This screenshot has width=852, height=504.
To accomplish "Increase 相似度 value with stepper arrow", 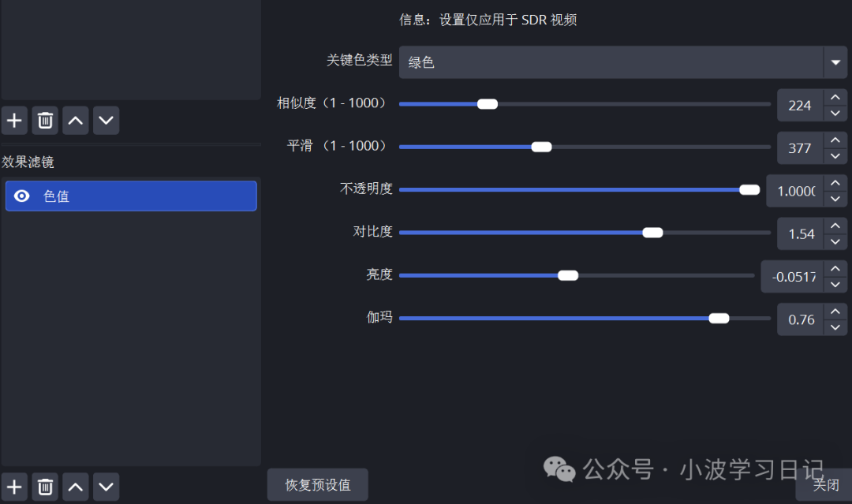I will [835, 98].
